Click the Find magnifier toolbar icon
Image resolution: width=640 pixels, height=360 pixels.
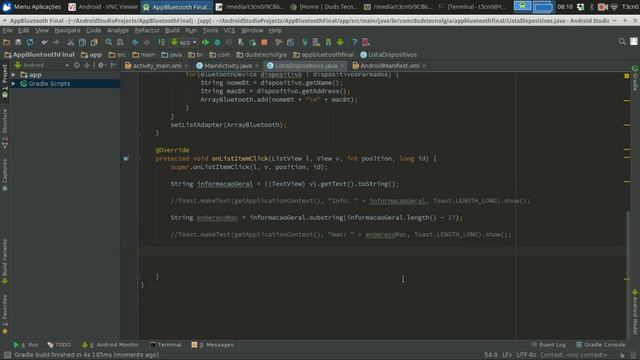[109, 42]
